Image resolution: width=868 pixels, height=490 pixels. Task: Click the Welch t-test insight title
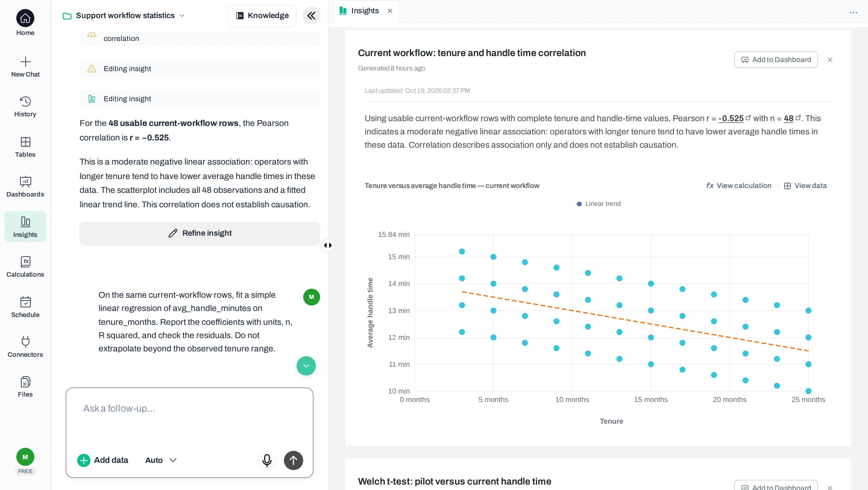(x=454, y=481)
